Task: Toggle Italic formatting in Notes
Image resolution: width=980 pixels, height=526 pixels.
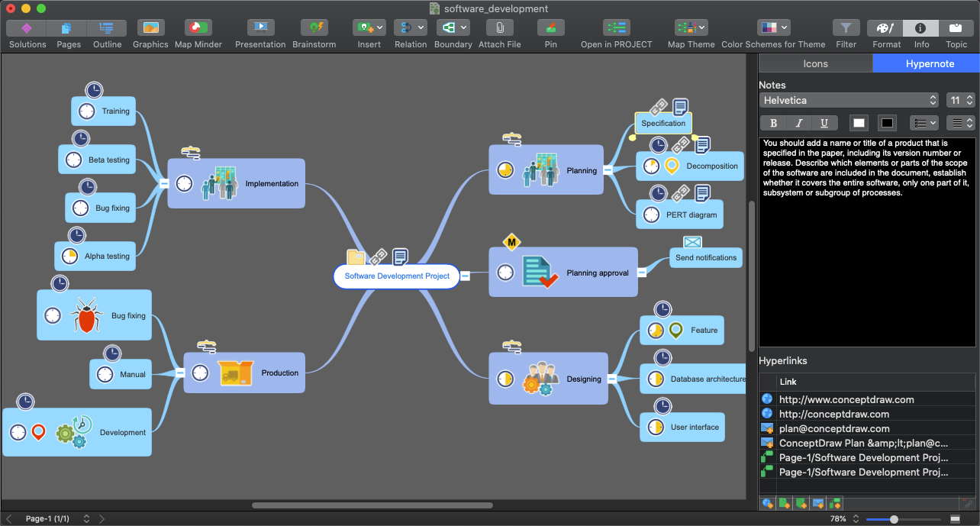Action: click(x=799, y=123)
